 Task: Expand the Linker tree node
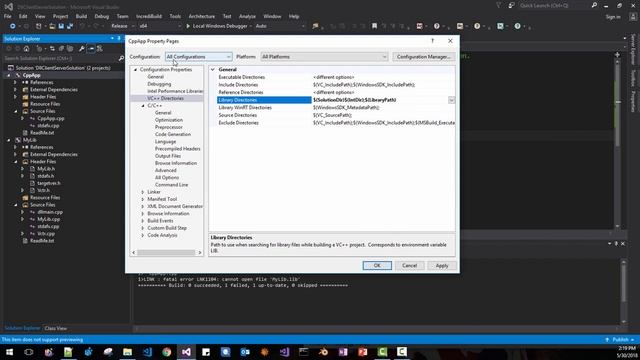click(143, 192)
